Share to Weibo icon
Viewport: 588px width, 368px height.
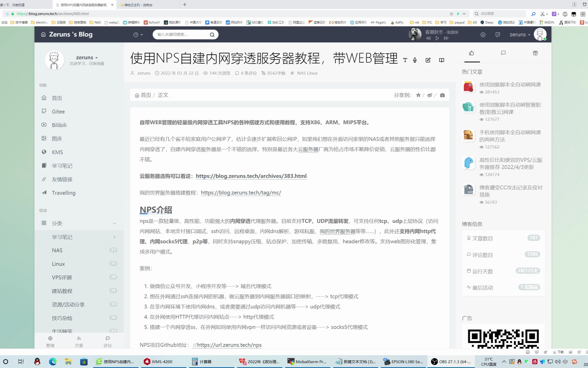[430, 95]
